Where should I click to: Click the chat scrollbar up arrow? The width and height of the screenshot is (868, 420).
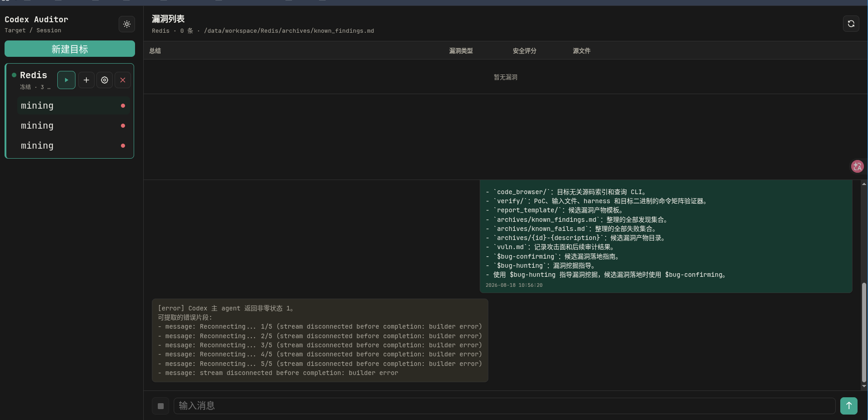(864, 184)
